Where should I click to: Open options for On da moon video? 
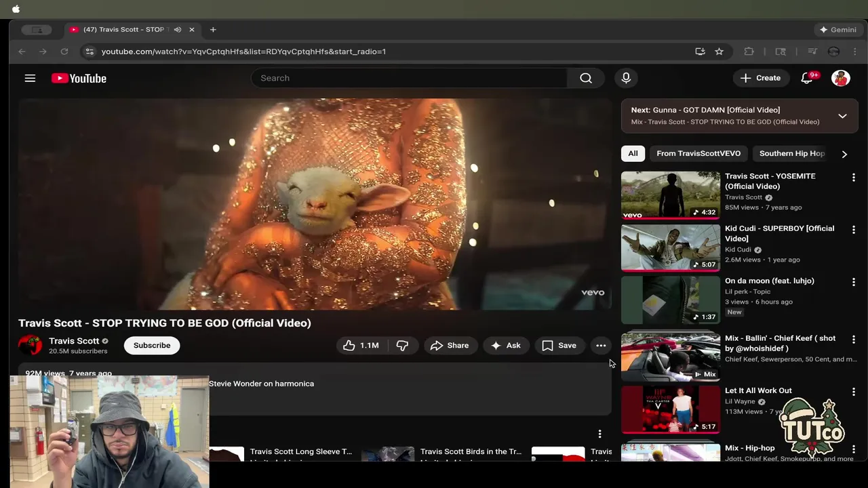point(853,282)
